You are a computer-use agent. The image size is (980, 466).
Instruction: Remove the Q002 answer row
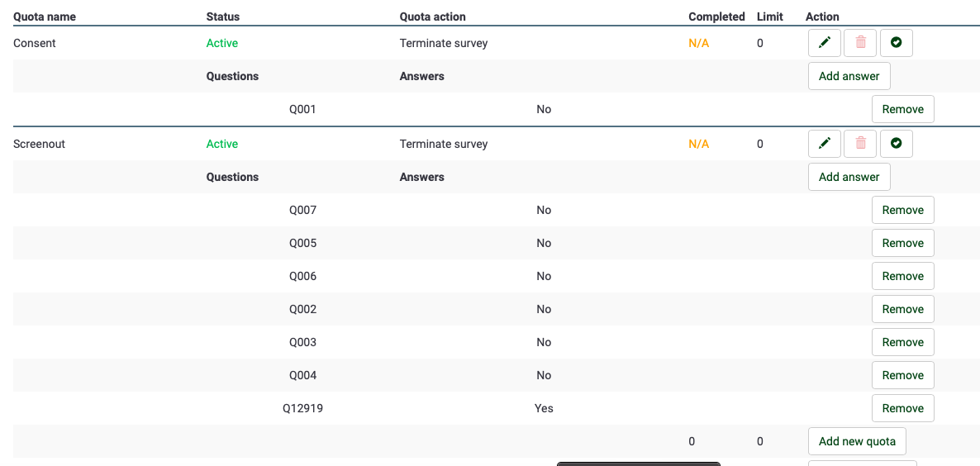tap(902, 309)
